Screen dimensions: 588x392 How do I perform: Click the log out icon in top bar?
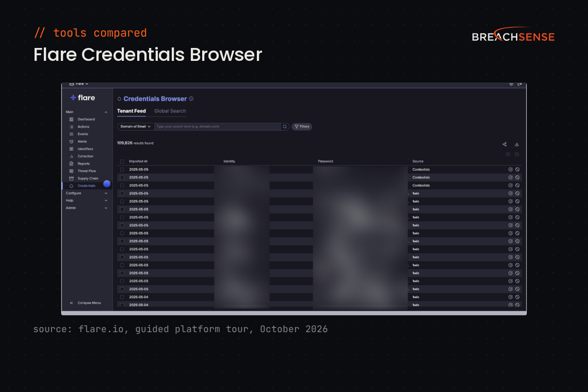[x=520, y=84]
